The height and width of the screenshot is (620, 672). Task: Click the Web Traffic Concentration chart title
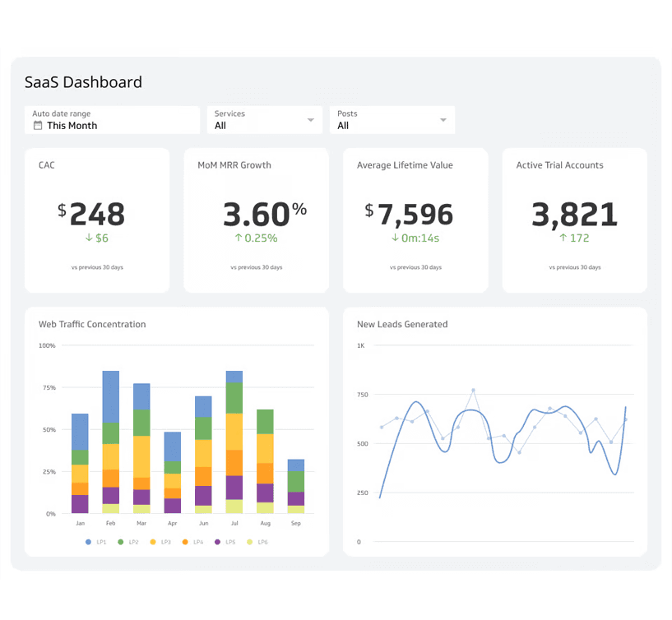pos(92,325)
